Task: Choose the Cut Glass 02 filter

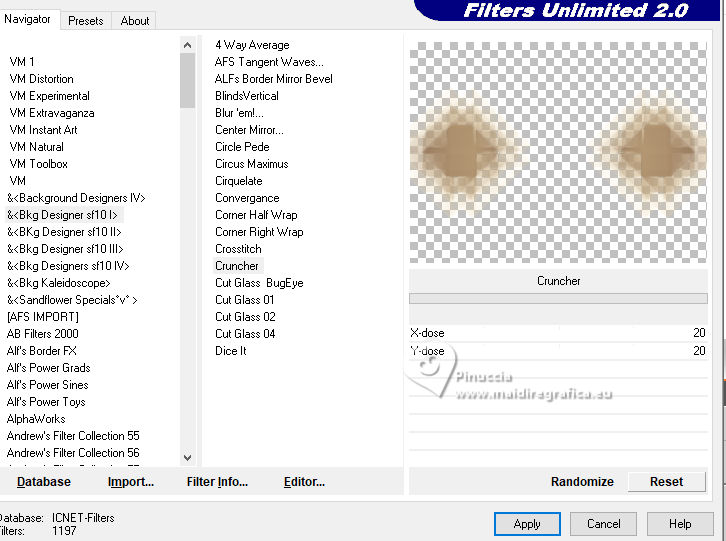Action: pyautogui.click(x=245, y=317)
